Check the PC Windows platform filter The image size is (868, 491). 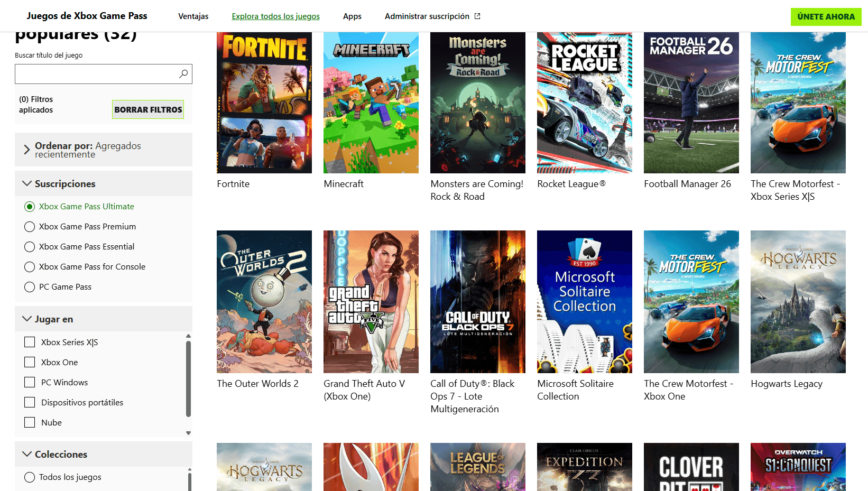30,383
